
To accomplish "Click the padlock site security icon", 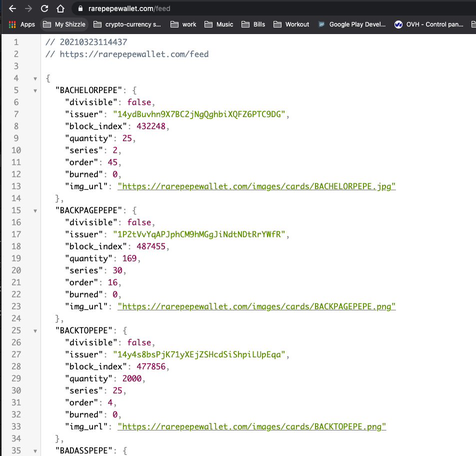I will coord(80,9).
